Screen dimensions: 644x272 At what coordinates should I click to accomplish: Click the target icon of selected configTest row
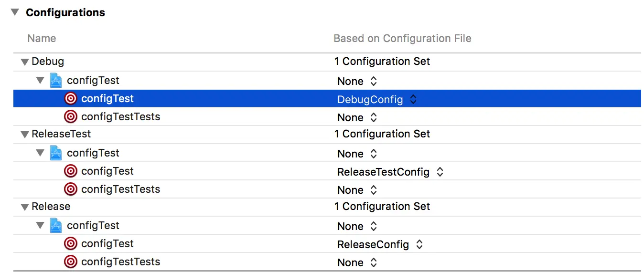point(71,99)
